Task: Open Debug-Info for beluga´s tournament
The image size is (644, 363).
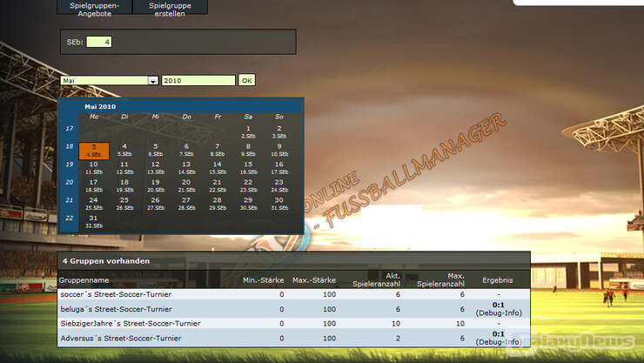Action: click(x=499, y=313)
